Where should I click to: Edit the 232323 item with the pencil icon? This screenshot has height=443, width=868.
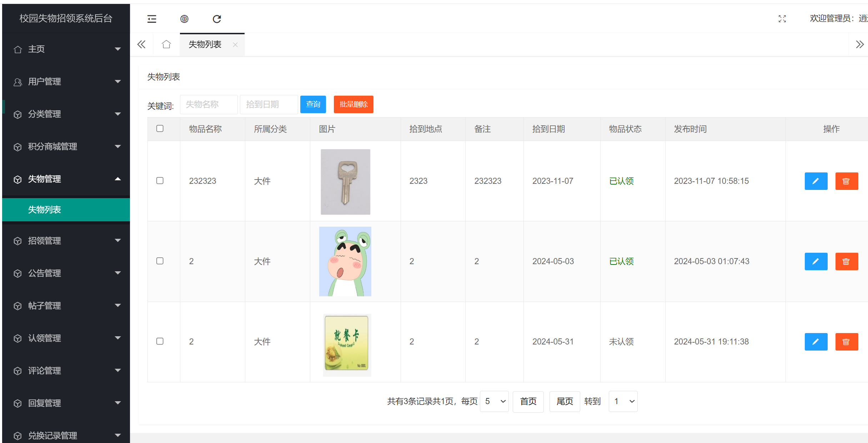pyautogui.click(x=816, y=181)
